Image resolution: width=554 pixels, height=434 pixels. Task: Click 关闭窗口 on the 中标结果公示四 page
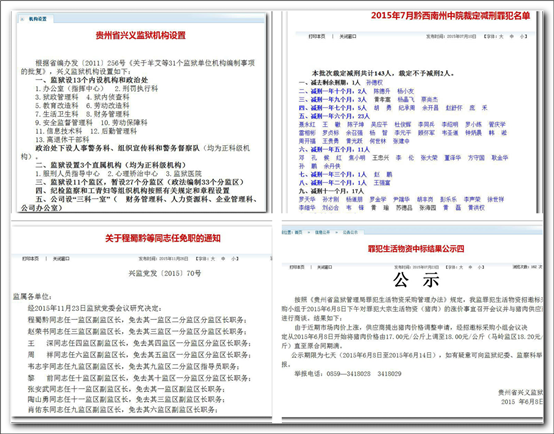click(x=324, y=267)
